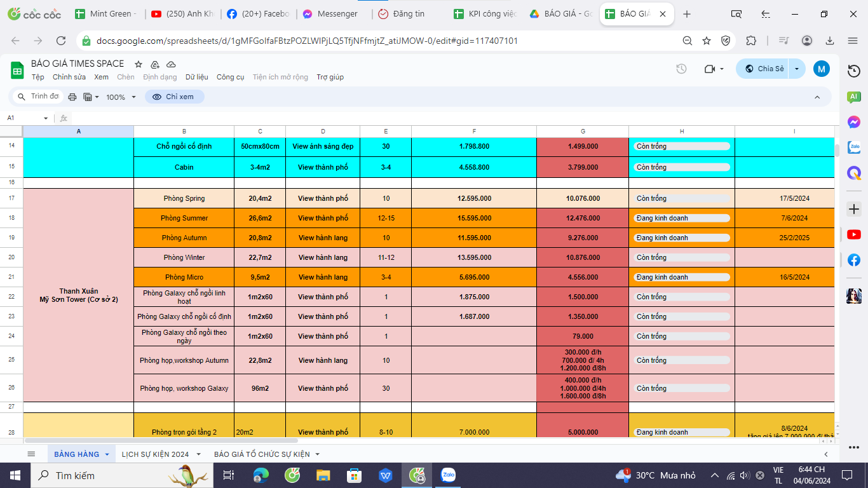868x488 pixels.
Task: Expand the Chia Sẻ button dropdown arrow
Action: (x=797, y=69)
